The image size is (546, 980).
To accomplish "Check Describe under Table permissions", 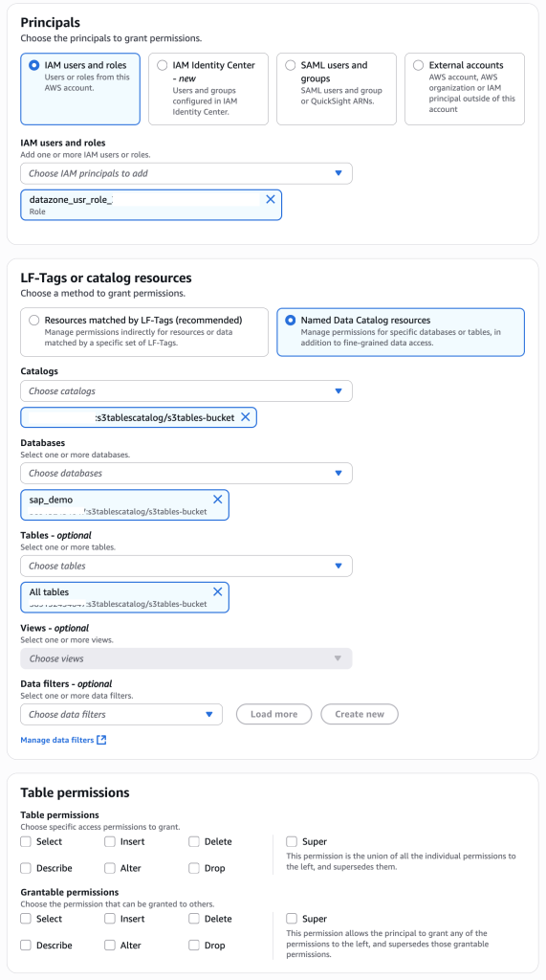I will pos(26,868).
